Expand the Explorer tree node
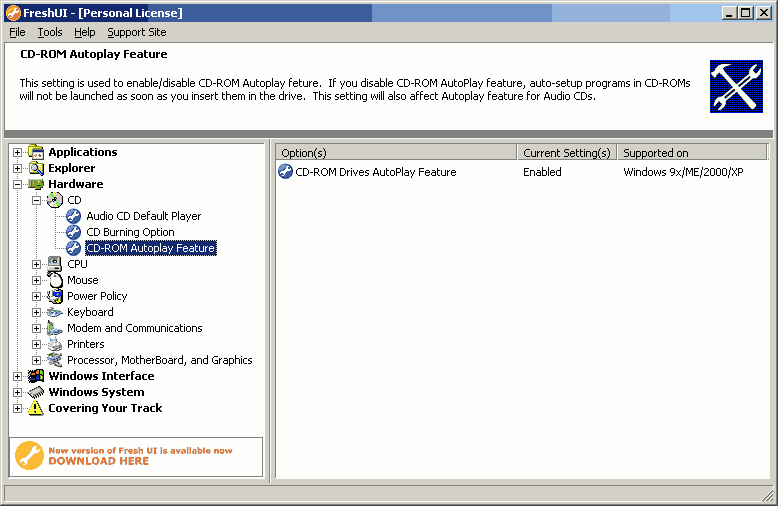778x506 pixels. click(17, 168)
